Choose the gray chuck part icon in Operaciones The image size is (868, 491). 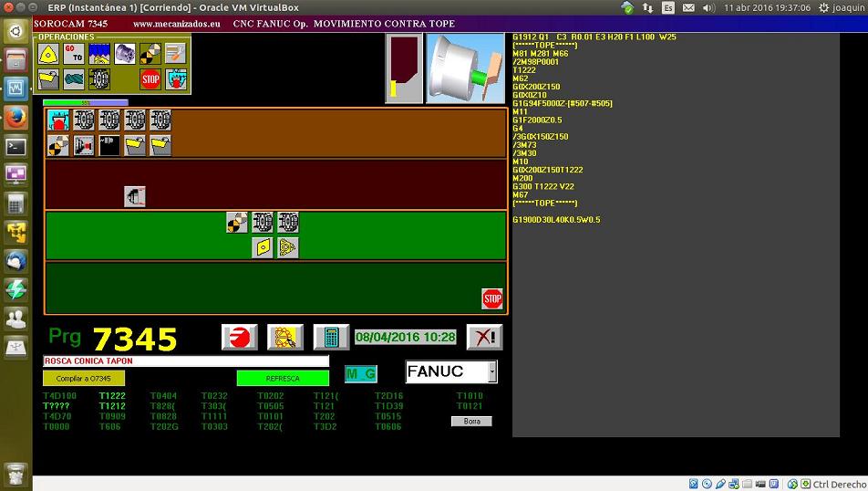point(125,54)
